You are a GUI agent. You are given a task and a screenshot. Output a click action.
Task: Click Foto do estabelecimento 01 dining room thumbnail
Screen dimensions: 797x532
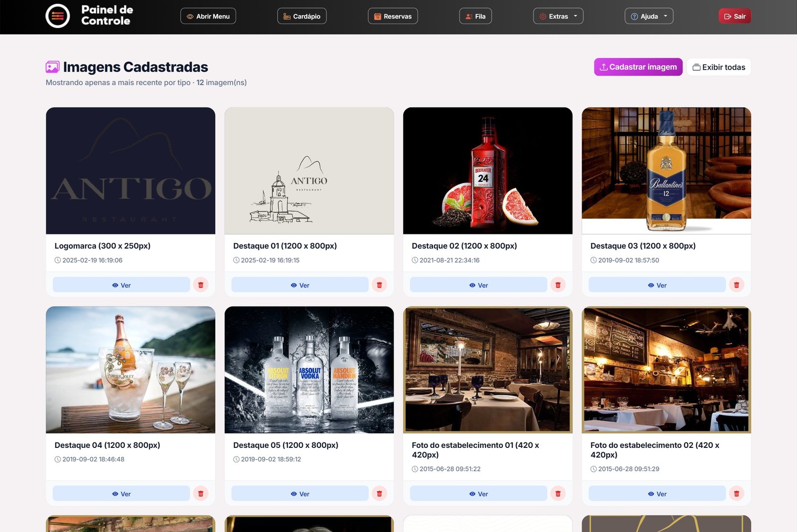tap(488, 370)
